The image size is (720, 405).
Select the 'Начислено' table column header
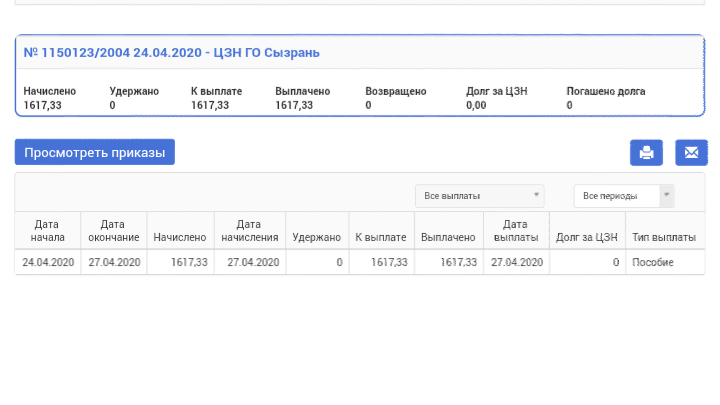coord(180,238)
